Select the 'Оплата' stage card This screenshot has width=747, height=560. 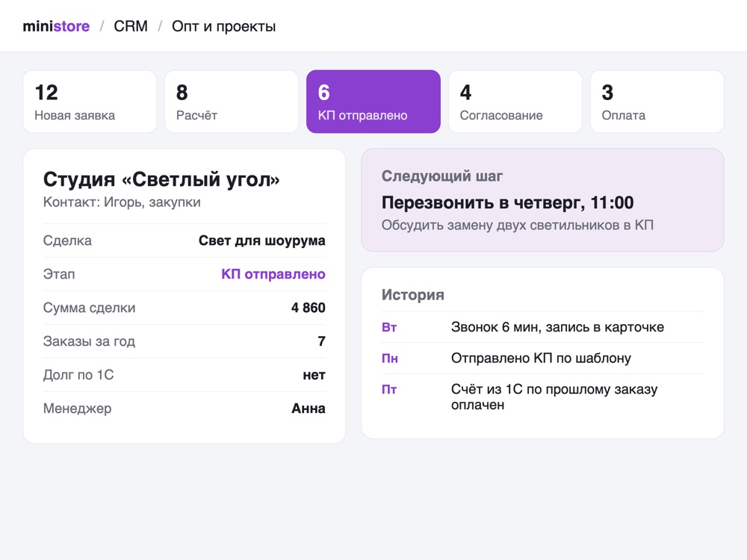click(657, 102)
